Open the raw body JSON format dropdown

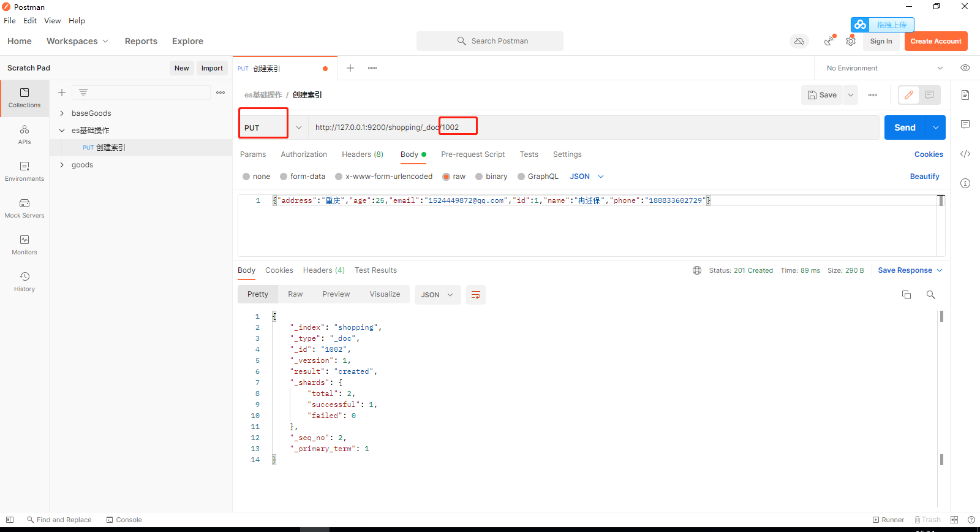pos(587,177)
